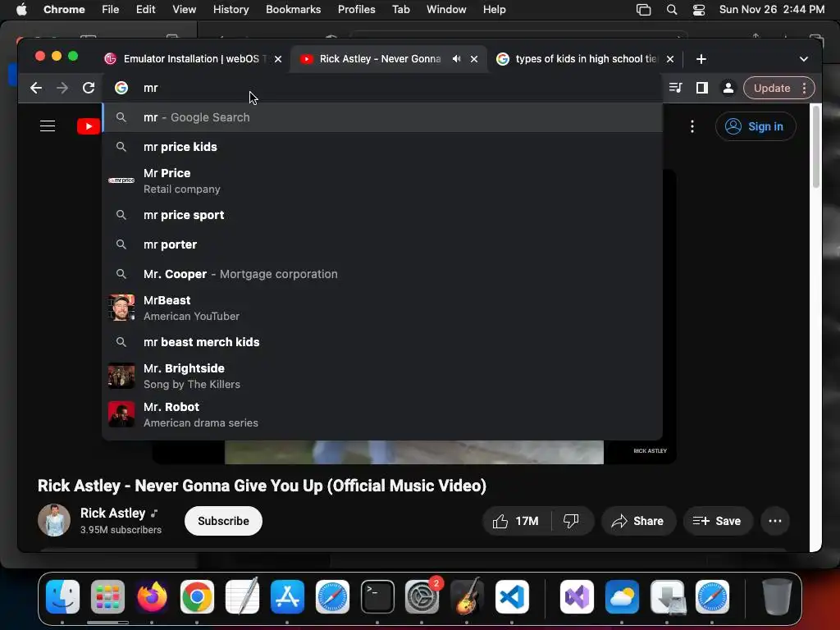The image size is (840, 630).
Task: Open the Bookmarks menu
Action: point(293,9)
